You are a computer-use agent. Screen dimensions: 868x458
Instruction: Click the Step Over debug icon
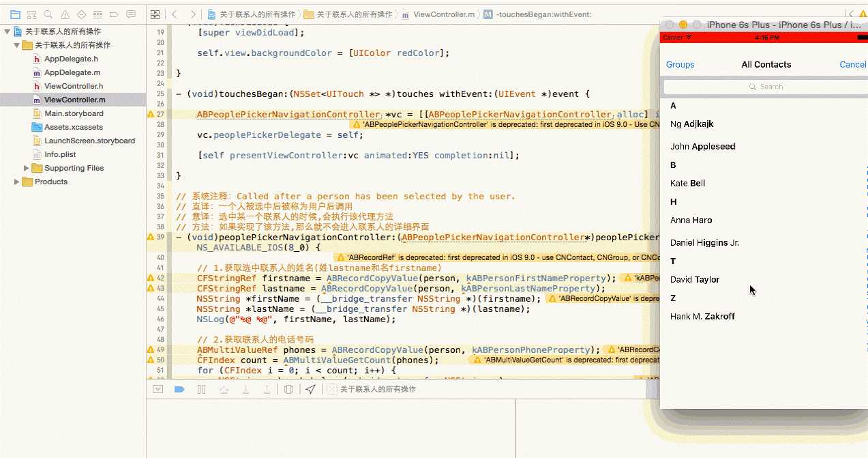[x=223, y=389]
